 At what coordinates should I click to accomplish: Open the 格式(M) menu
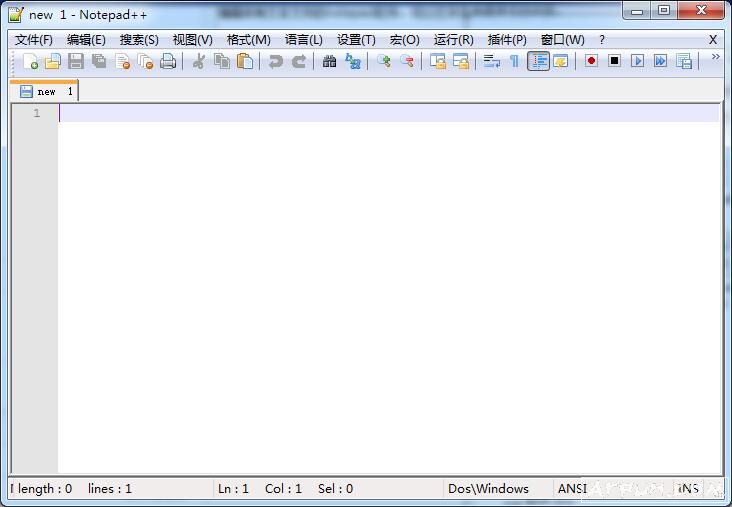(248, 40)
